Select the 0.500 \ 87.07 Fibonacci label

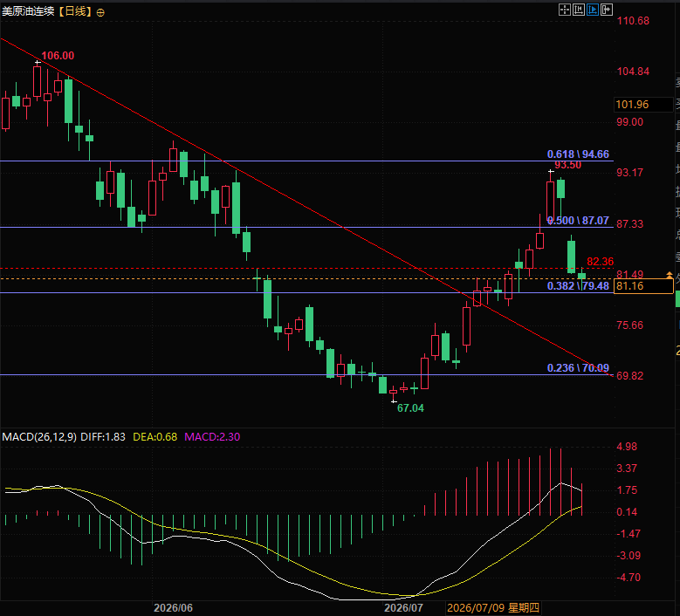coord(578,220)
